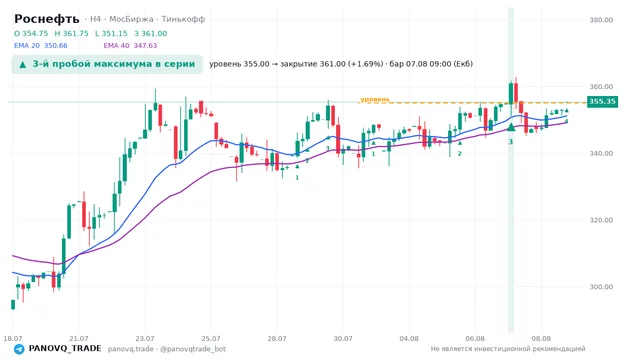The height and width of the screenshot is (360, 640).
Task: Click the "Роснефть" chart title
Action: (x=47, y=19)
